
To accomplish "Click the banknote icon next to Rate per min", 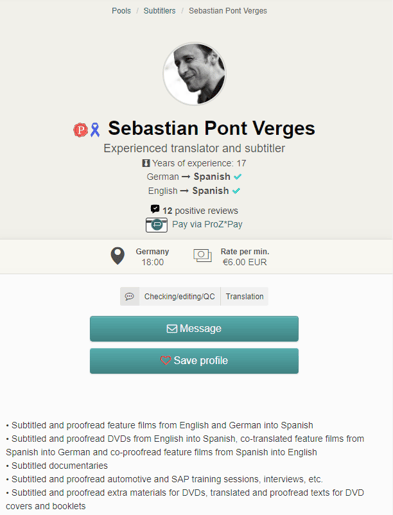I will pyautogui.click(x=202, y=256).
